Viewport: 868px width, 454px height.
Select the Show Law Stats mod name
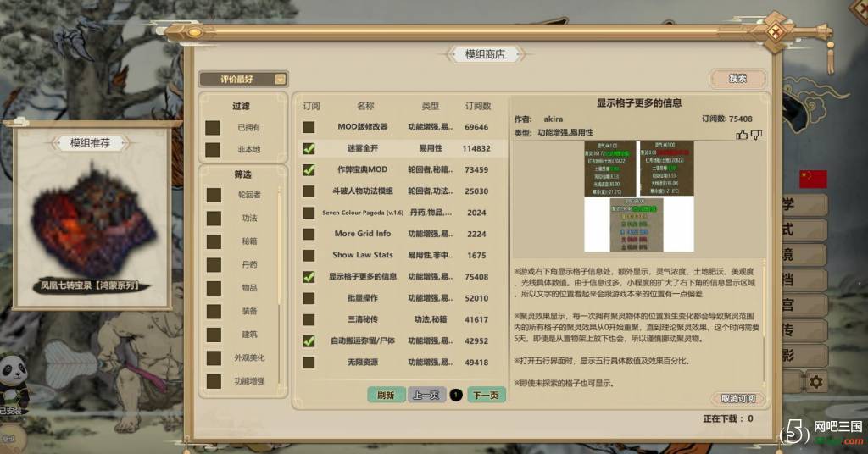click(x=363, y=255)
